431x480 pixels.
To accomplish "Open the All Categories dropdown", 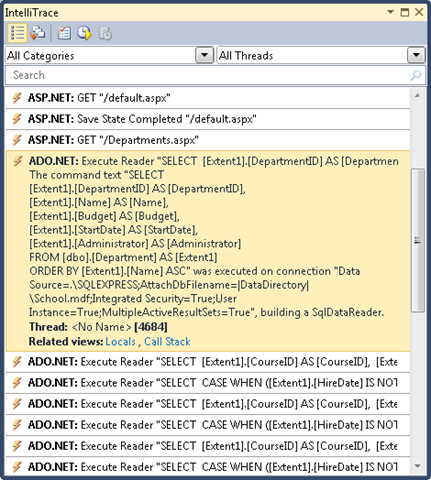I will [x=204, y=55].
